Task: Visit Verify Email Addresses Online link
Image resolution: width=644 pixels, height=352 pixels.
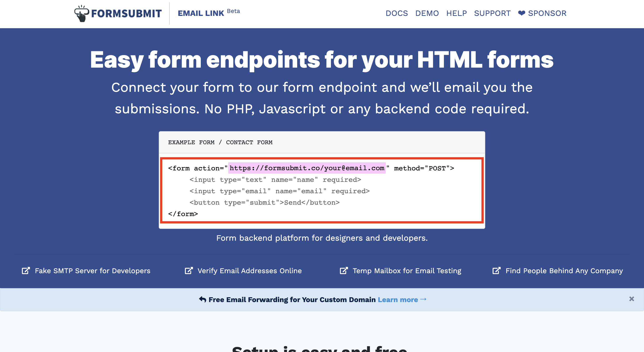Action: click(x=250, y=271)
